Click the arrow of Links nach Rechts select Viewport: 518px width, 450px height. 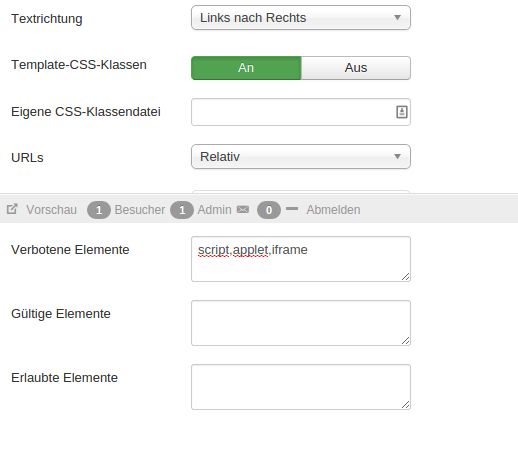397,17
